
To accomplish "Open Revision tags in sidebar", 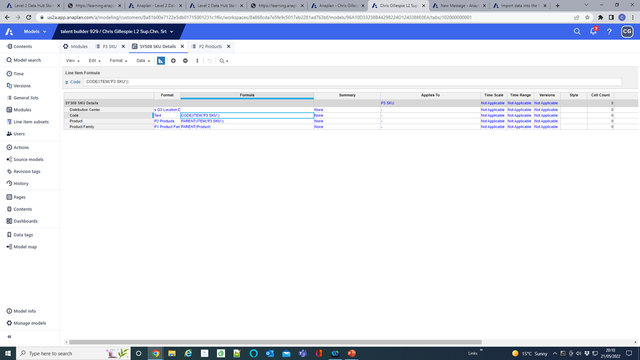I will [27, 171].
